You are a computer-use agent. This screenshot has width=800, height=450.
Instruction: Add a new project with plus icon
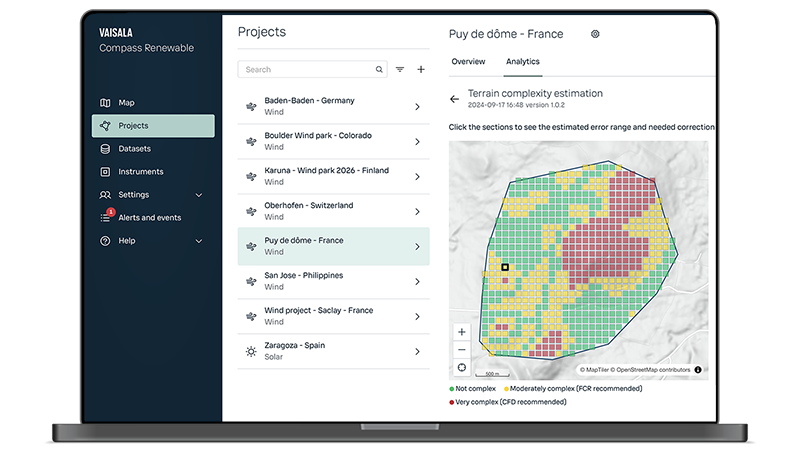pyautogui.click(x=421, y=70)
